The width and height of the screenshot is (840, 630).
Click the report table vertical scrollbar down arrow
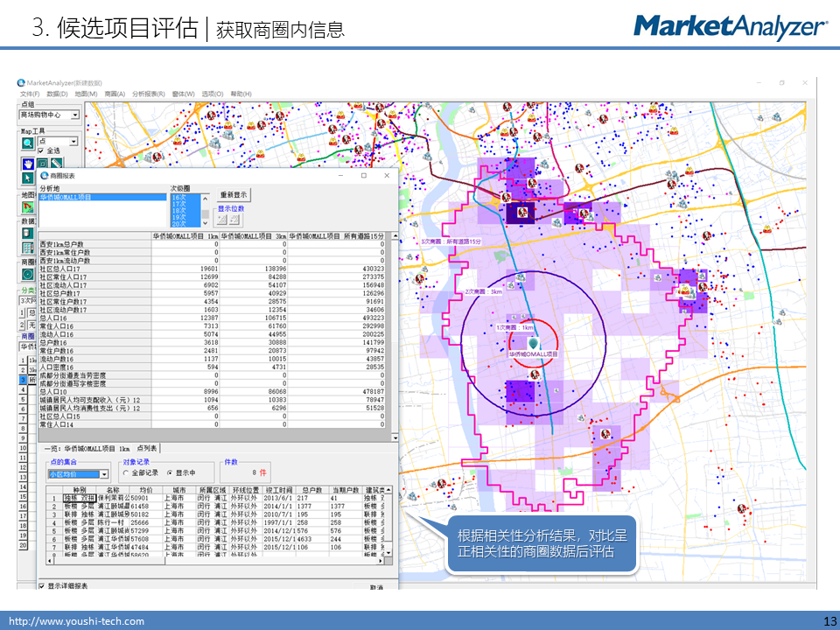[x=395, y=437]
